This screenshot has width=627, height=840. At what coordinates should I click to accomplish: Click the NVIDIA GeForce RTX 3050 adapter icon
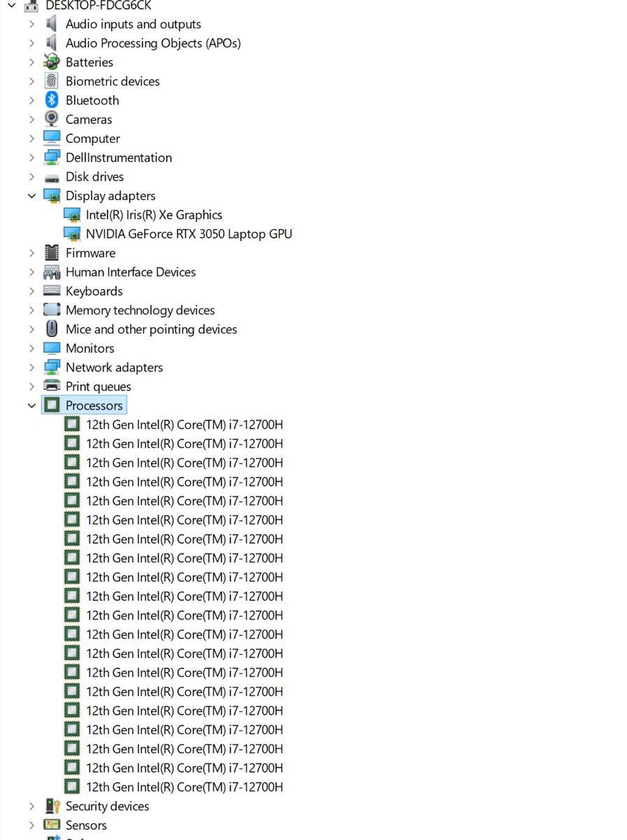(72, 234)
